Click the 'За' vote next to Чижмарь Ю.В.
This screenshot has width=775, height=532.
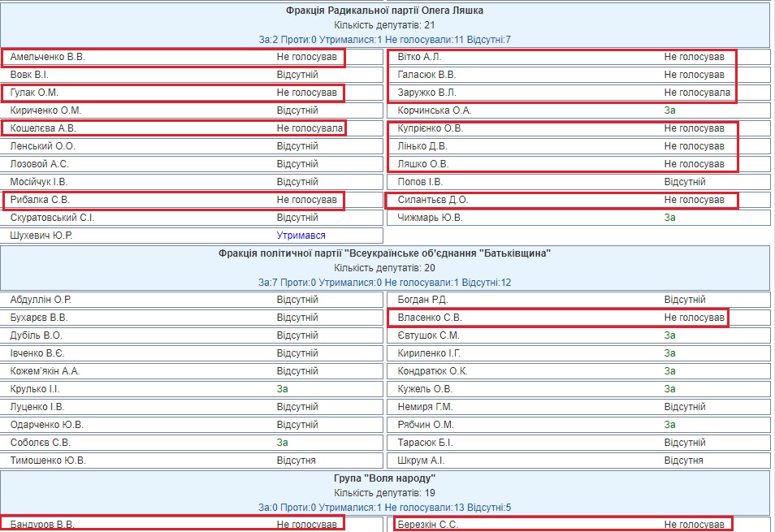pyautogui.click(x=669, y=218)
